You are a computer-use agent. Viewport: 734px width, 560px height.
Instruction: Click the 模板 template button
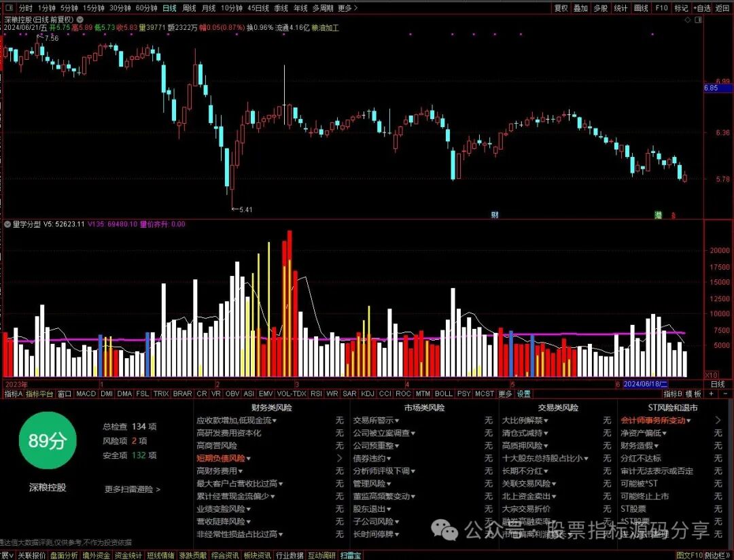(694, 393)
